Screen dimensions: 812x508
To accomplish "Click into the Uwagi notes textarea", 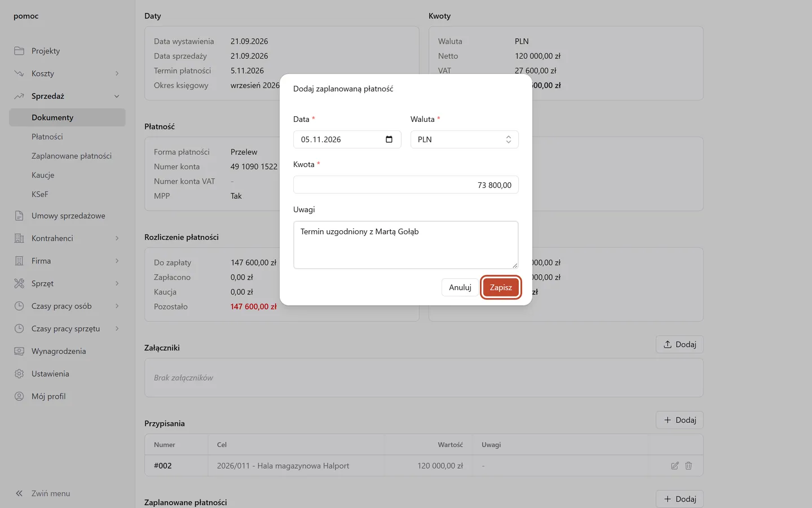I will 406,245.
